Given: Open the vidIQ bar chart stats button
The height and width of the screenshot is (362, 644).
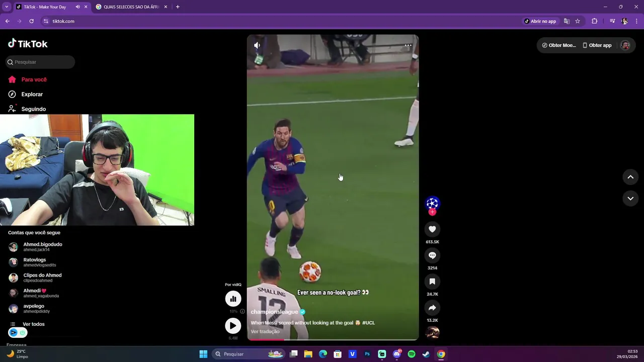Looking at the screenshot, I should 233,299.
